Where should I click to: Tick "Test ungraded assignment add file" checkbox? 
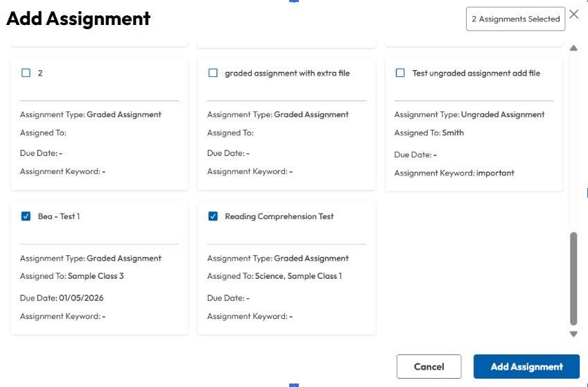coord(400,73)
